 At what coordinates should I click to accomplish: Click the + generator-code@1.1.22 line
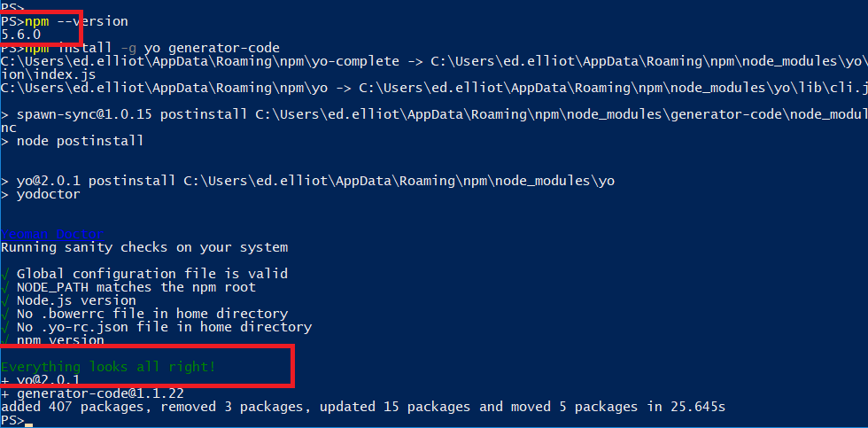92,393
